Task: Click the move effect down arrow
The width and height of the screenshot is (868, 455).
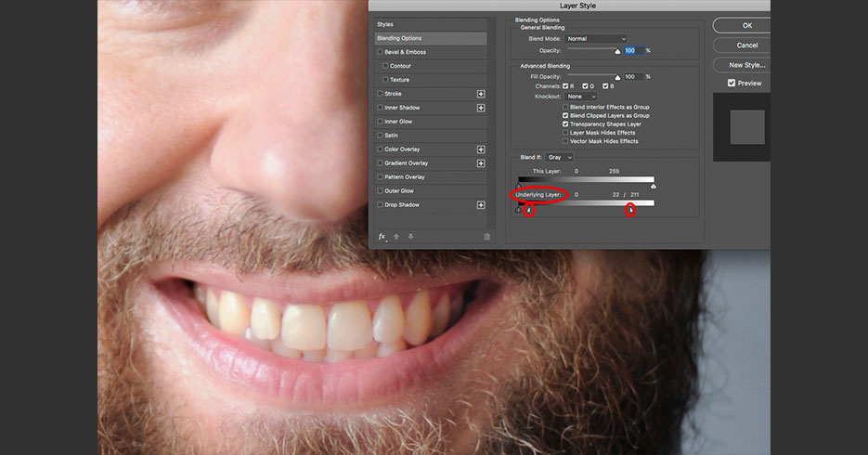Action: click(410, 237)
